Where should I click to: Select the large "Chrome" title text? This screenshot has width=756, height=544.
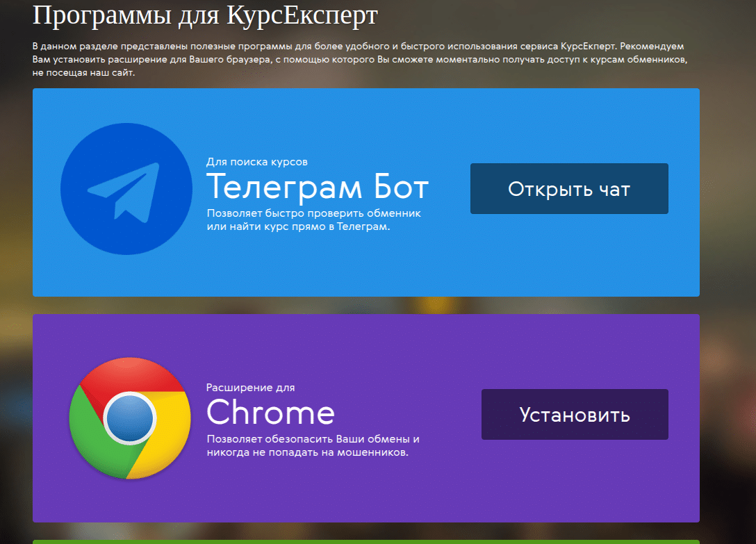(270, 413)
